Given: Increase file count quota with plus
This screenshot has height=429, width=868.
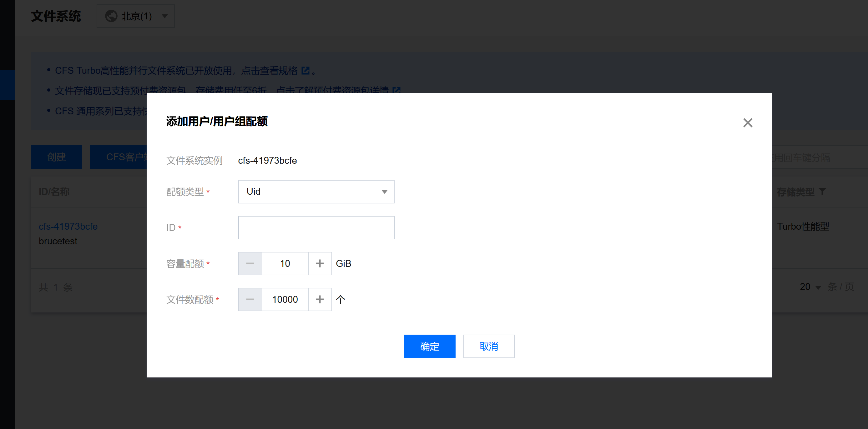Looking at the screenshot, I should click(320, 299).
